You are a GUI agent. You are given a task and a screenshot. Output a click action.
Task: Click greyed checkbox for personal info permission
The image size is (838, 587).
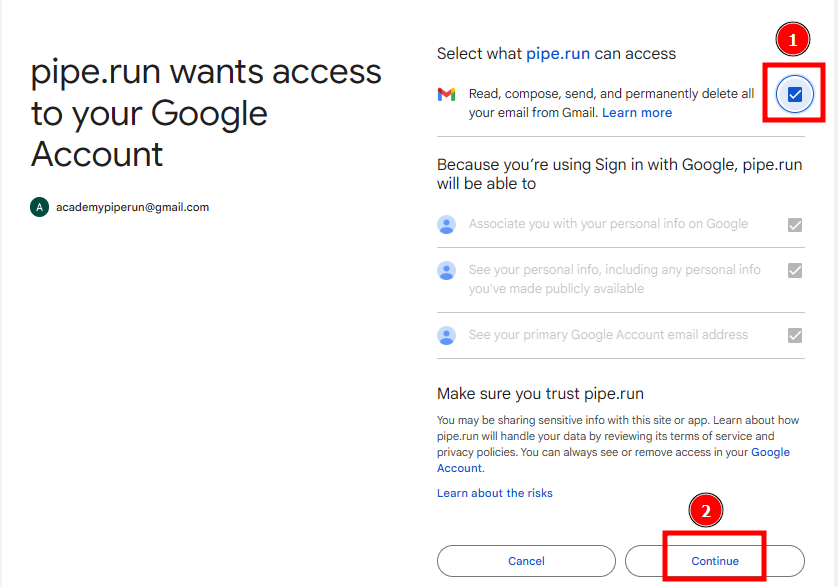[x=795, y=270]
